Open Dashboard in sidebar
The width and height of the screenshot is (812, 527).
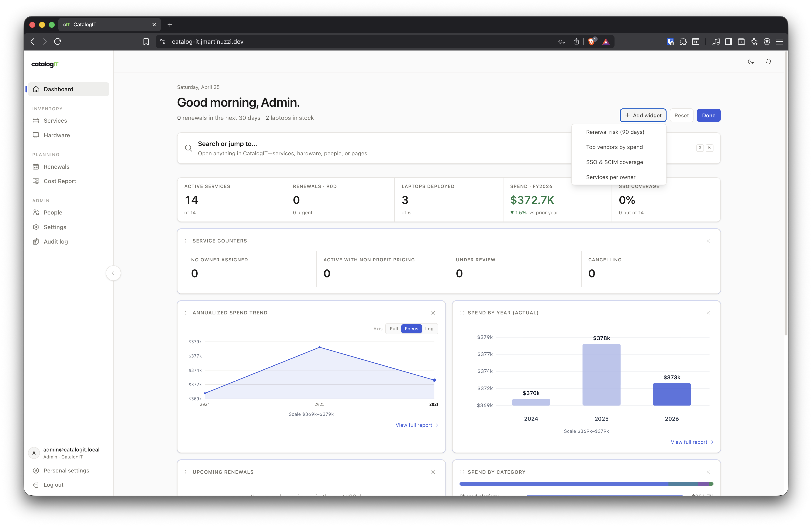(68, 89)
